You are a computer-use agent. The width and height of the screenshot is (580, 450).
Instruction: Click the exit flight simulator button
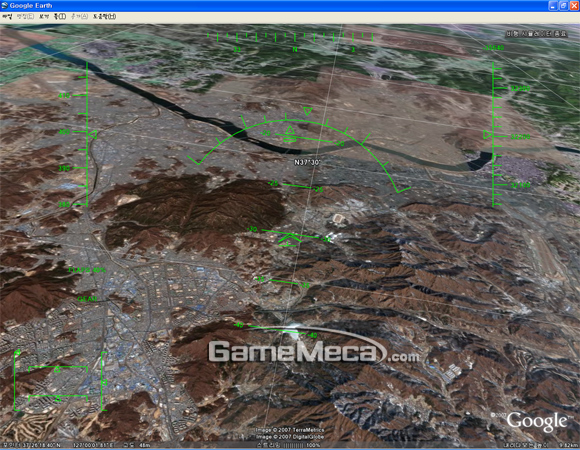536,34
